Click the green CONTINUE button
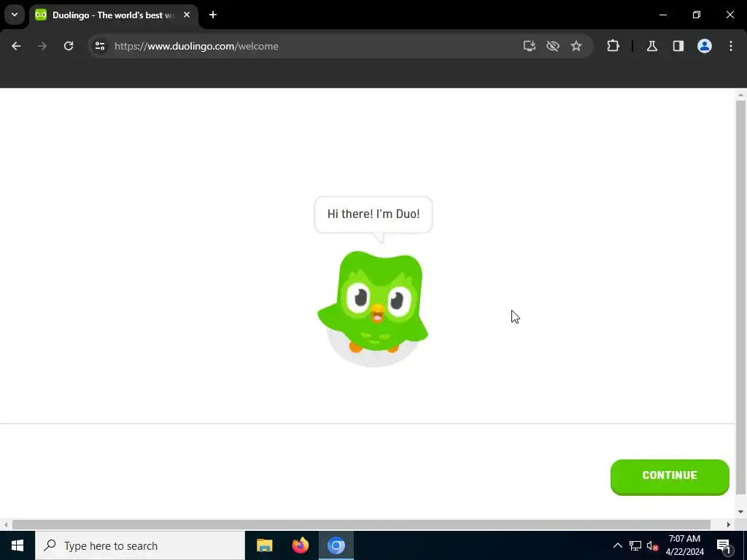This screenshot has height=560, width=747. 670,477
